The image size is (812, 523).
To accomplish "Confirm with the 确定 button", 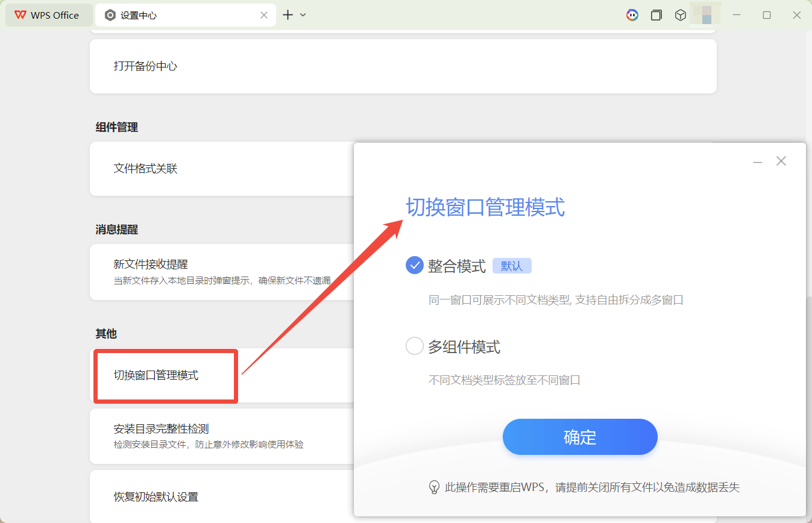I will (580, 437).
